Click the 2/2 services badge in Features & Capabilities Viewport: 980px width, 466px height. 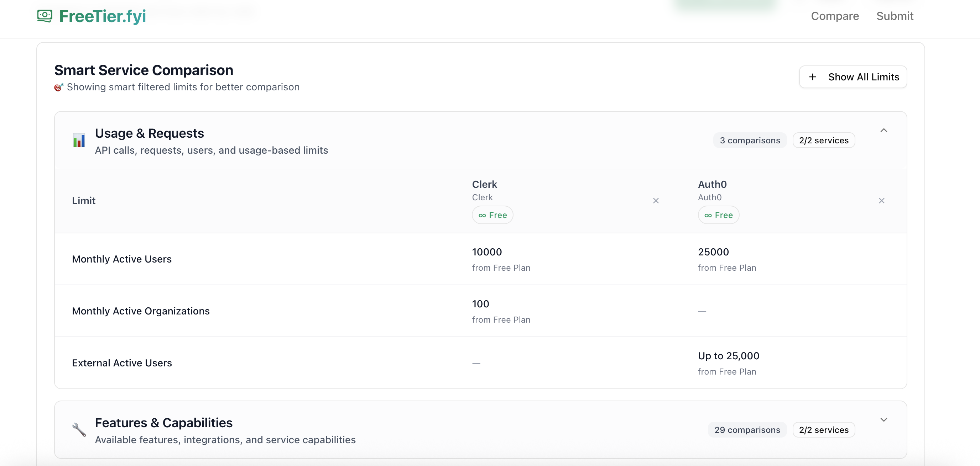[x=823, y=430]
